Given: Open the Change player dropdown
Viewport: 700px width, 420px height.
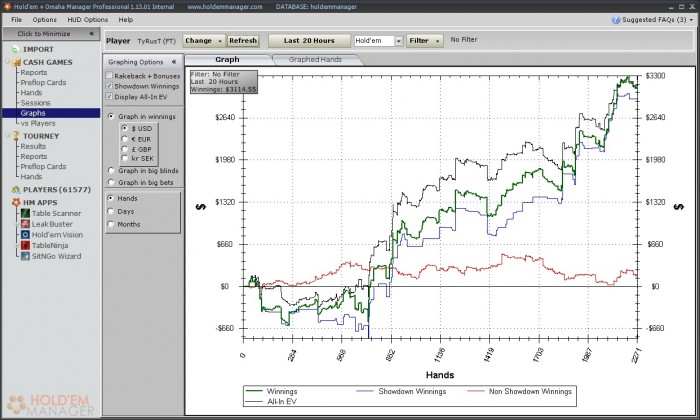Looking at the screenshot, I should (x=204, y=41).
